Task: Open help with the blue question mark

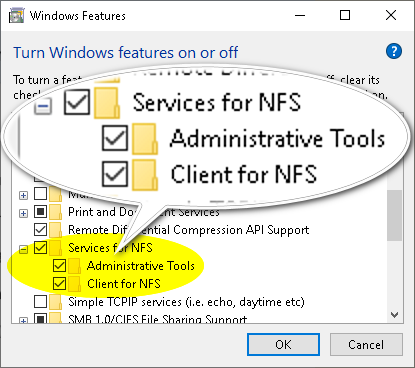Action: 394,51
